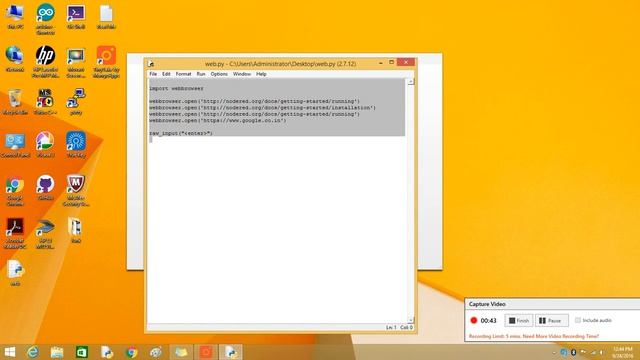
Task: Launch the McAfee security shortcut
Action: 76,191
